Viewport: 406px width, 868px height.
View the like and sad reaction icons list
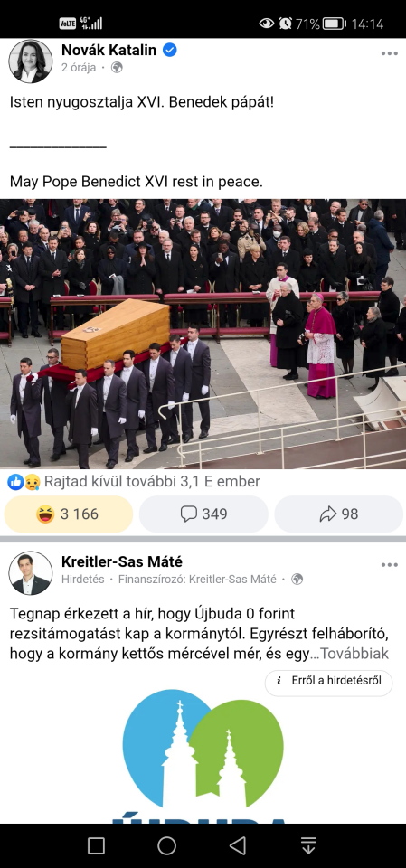16,482
